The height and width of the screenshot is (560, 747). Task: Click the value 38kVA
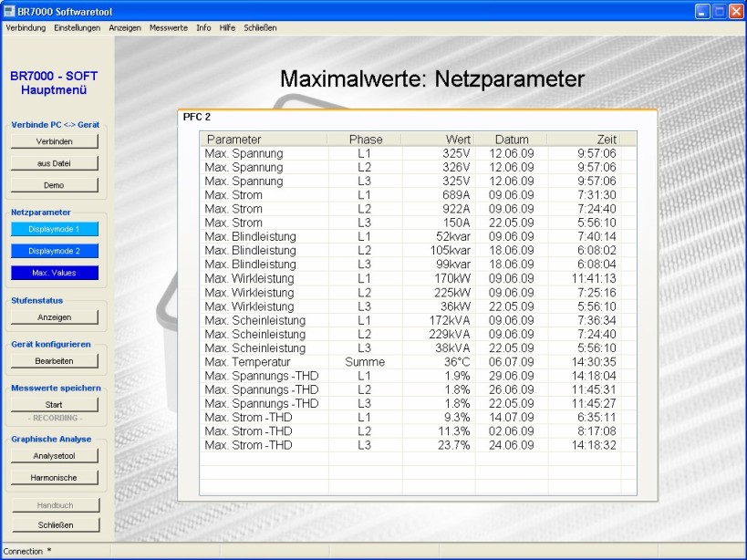pos(452,347)
